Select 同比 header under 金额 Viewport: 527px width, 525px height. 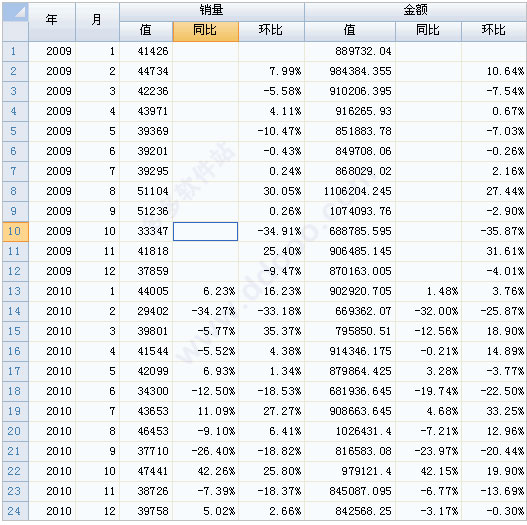coord(428,32)
